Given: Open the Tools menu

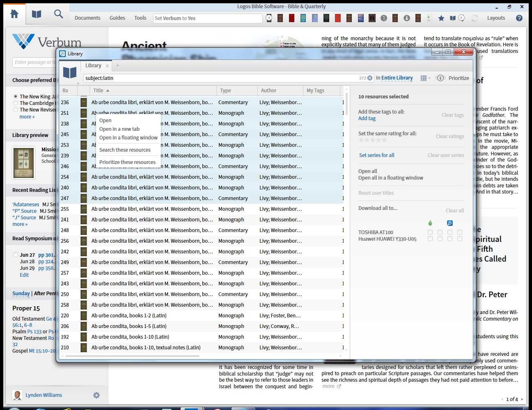Looking at the screenshot, I should coord(140,18).
